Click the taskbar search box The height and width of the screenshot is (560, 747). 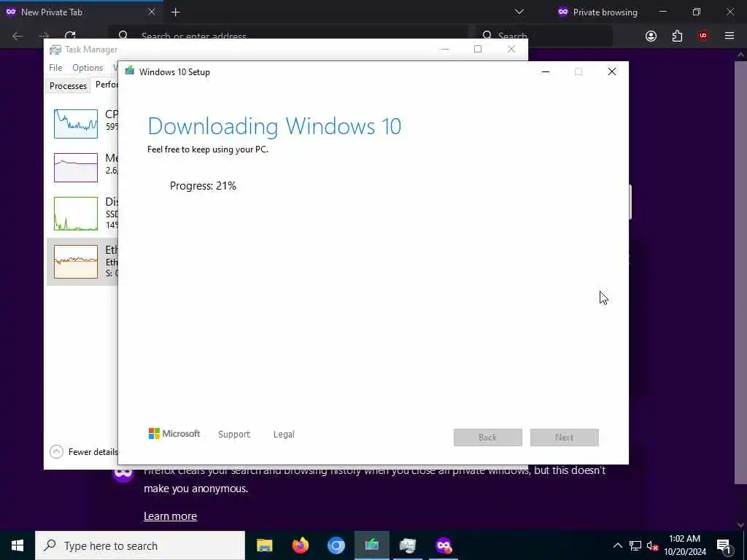coord(140,545)
